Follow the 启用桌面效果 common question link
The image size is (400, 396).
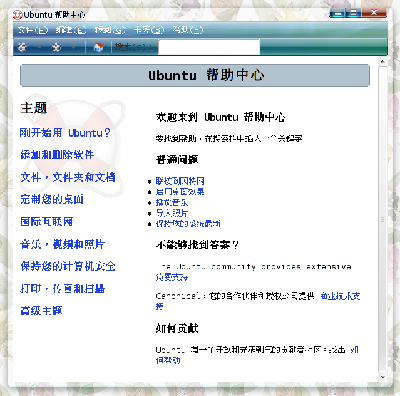[180, 192]
